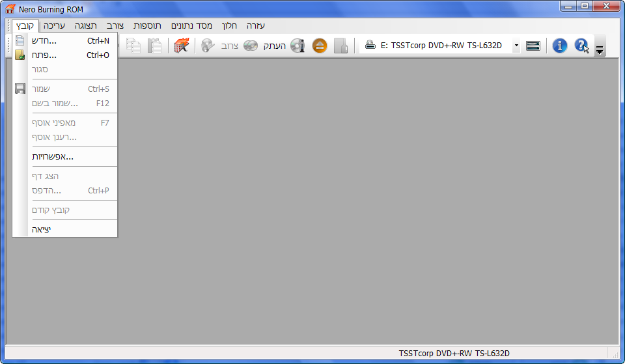Click the הצג דף (Page view) menu entry

[x=65, y=176]
